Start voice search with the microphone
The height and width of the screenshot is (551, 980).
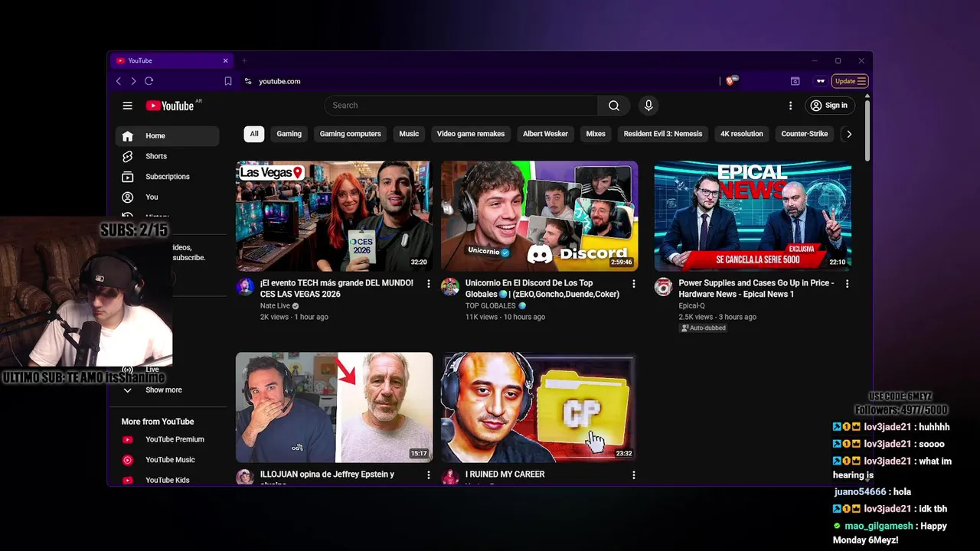[x=648, y=106]
